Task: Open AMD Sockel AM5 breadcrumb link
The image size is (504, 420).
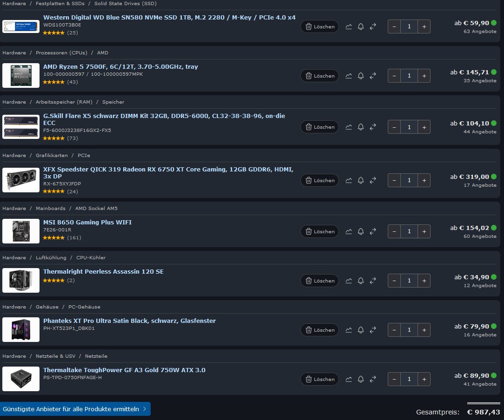Action: (x=96, y=209)
